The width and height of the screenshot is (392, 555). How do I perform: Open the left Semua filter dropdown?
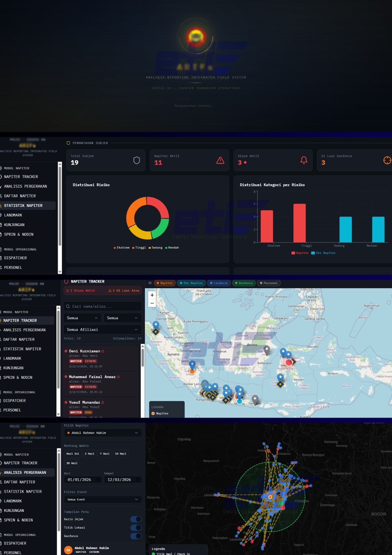(x=82, y=318)
